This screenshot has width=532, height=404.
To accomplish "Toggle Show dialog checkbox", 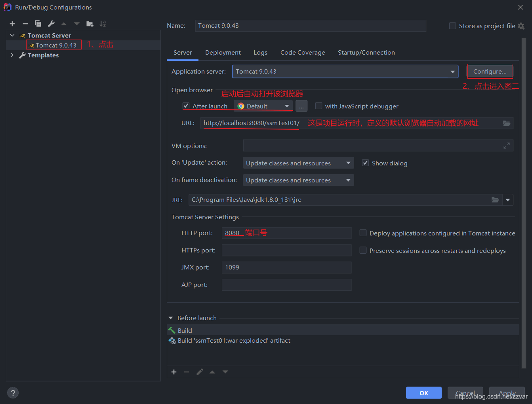I will click(x=365, y=163).
